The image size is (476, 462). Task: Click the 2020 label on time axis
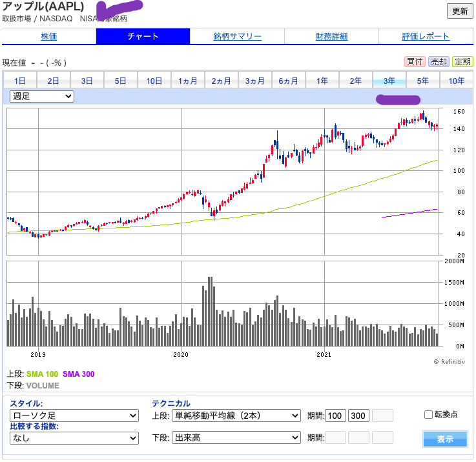pyautogui.click(x=181, y=354)
